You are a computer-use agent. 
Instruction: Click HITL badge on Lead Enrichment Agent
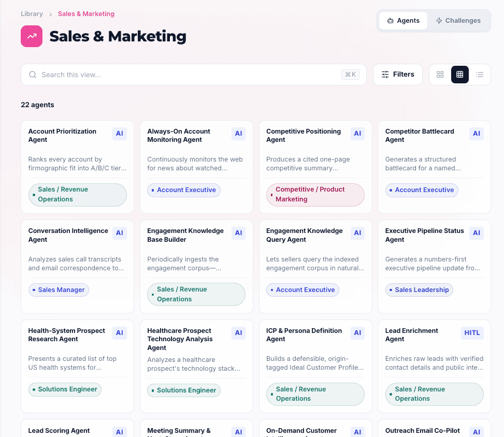[x=472, y=333]
